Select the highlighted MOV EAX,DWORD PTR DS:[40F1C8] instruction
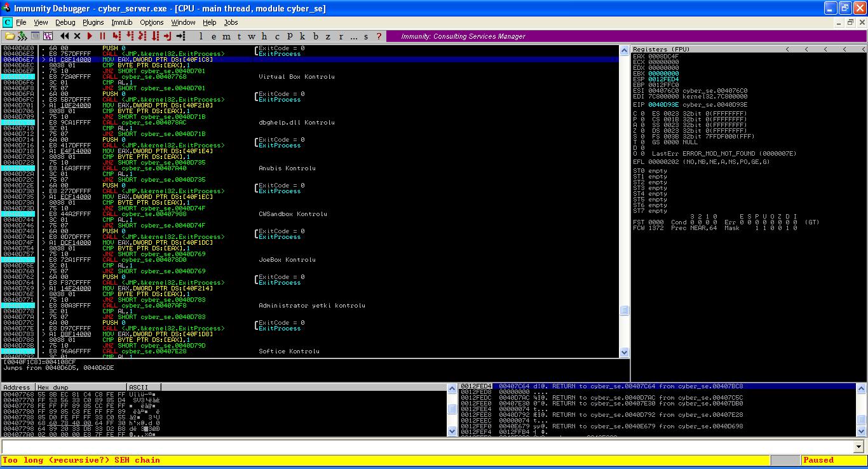The image size is (868, 469). (x=310, y=60)
